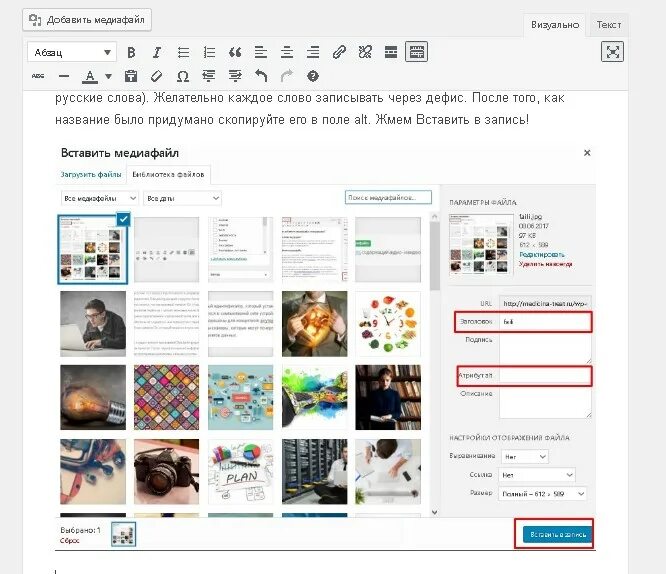The width and height of the screenshot is (666, 574).
Task: Select the fruit clock thumbnail
Action: click(x=388, y=324)
